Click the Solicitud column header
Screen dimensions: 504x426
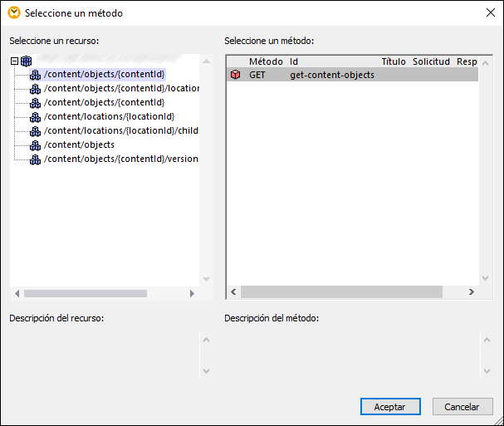pyautogui.click(x=431, y=61)
